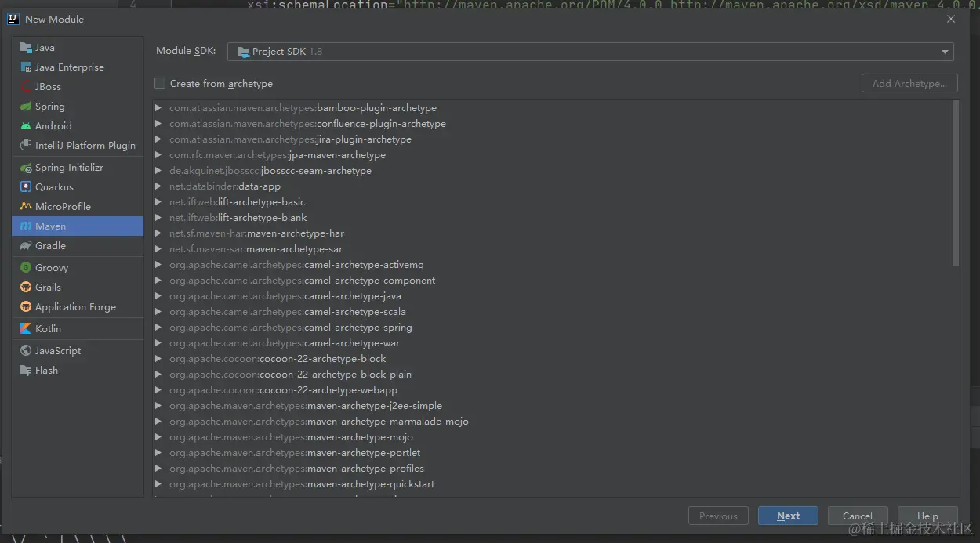Select cocoon-22-archetype-webapp row
980x543 pixels.
553,390
